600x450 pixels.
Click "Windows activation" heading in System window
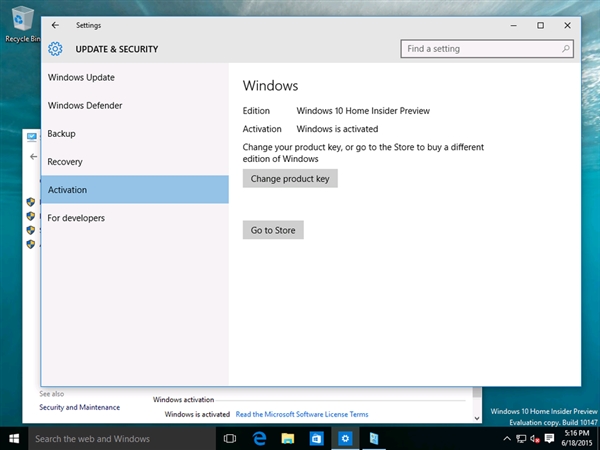point(184,399)
